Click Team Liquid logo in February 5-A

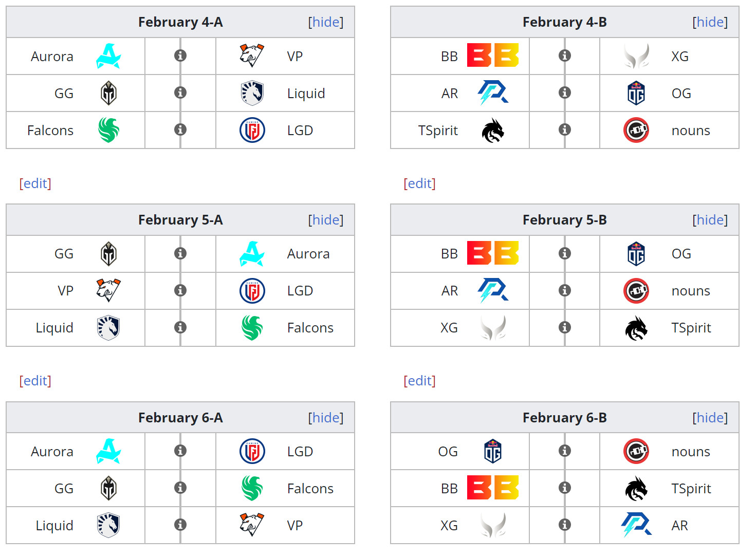[108, 328]
